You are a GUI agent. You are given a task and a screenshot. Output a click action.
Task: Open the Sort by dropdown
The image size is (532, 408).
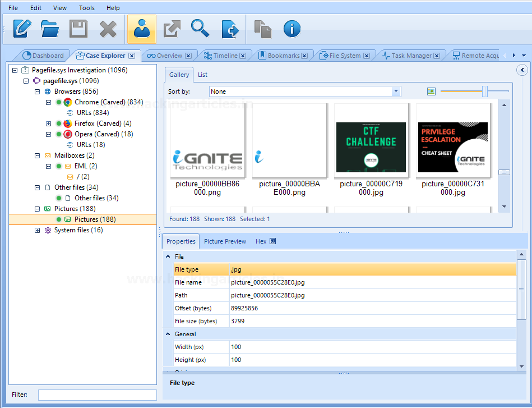pyautogui.click(x=396, y=91)
